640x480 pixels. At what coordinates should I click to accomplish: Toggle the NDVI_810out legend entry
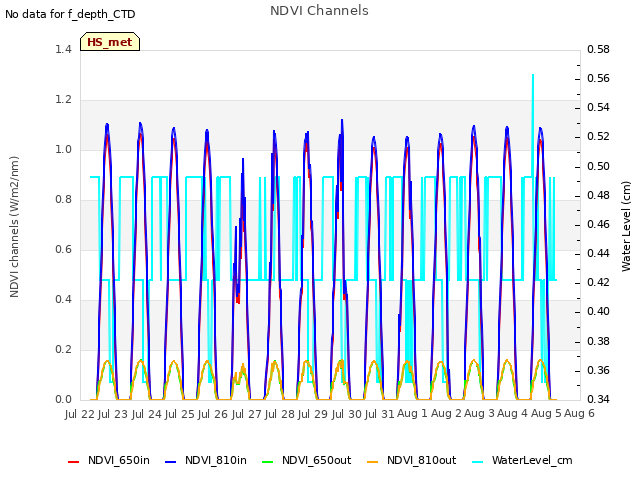tap(411, 460)
